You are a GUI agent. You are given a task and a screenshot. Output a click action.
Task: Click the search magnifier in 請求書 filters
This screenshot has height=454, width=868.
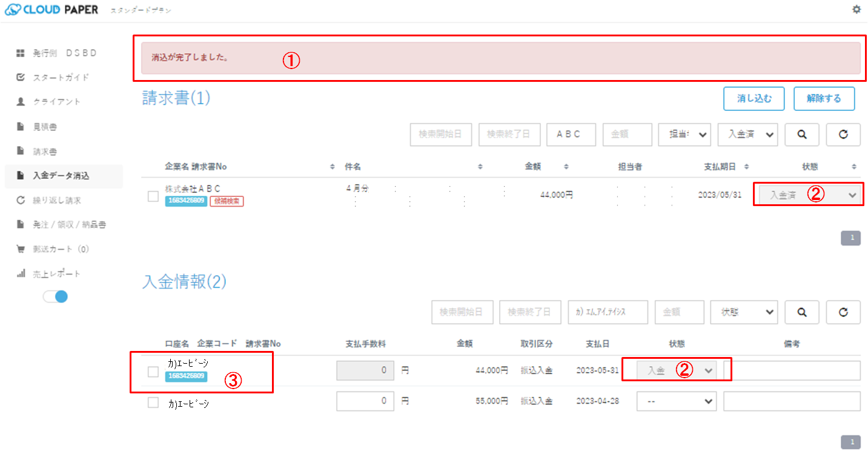pyautogui.click(x=802, y=135)
